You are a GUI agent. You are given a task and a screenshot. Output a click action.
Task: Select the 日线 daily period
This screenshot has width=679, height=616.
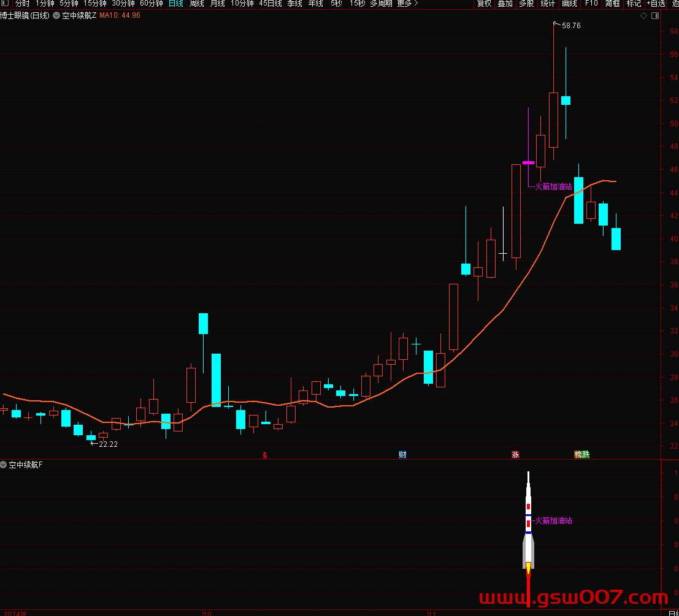coord(176,4)
